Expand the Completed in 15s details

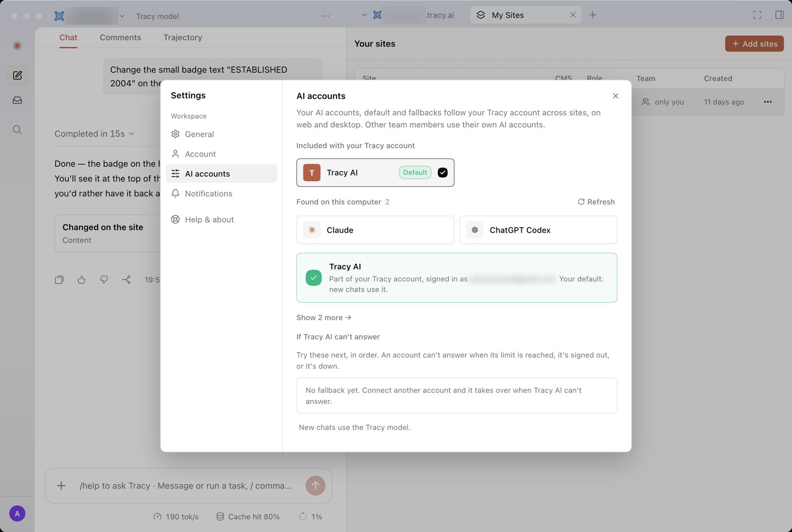pyautogui.click(x=94, y=134)
